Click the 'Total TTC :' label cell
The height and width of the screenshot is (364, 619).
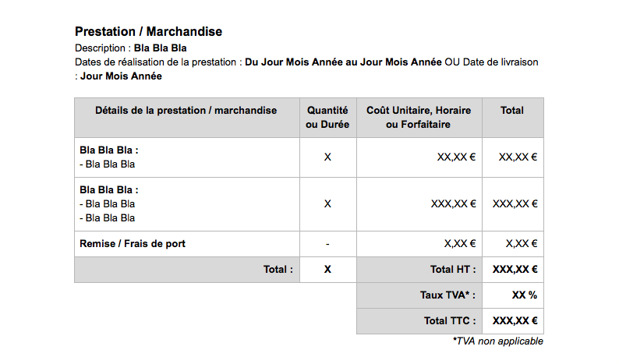(x=450, y=320)
